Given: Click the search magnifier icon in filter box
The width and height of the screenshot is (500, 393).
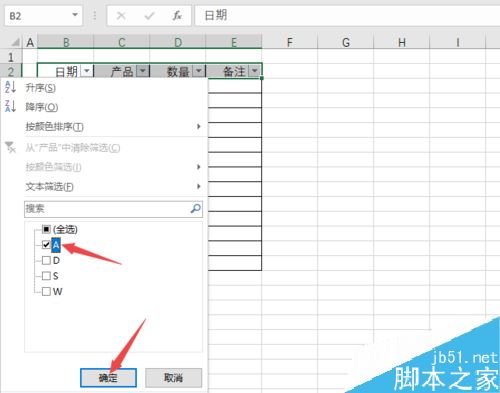Looking at the screenshot, I should (x=196, y=209).
